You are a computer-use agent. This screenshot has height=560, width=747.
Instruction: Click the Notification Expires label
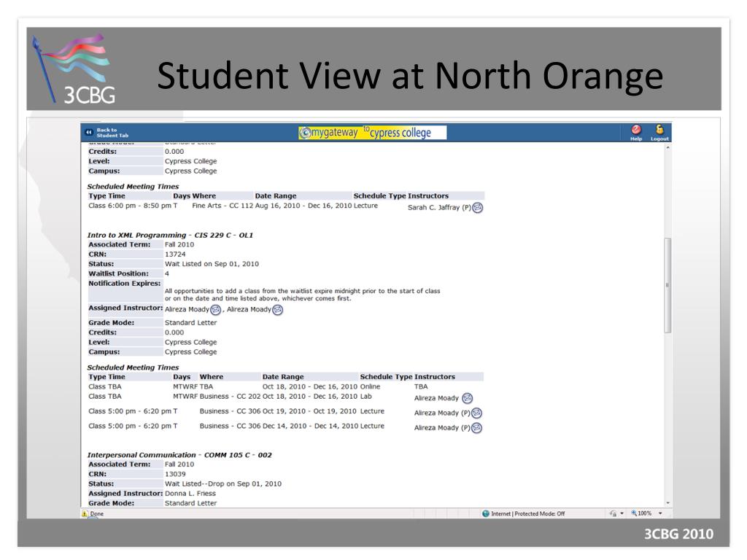pos(125,284)
